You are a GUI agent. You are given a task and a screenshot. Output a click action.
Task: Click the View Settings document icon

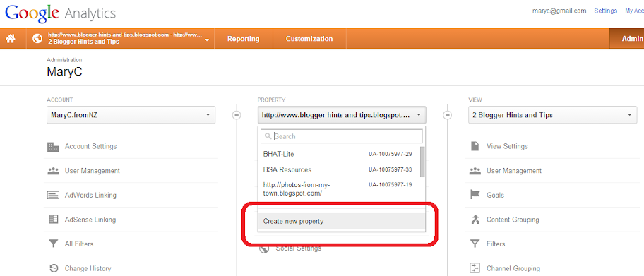[475, 146]
